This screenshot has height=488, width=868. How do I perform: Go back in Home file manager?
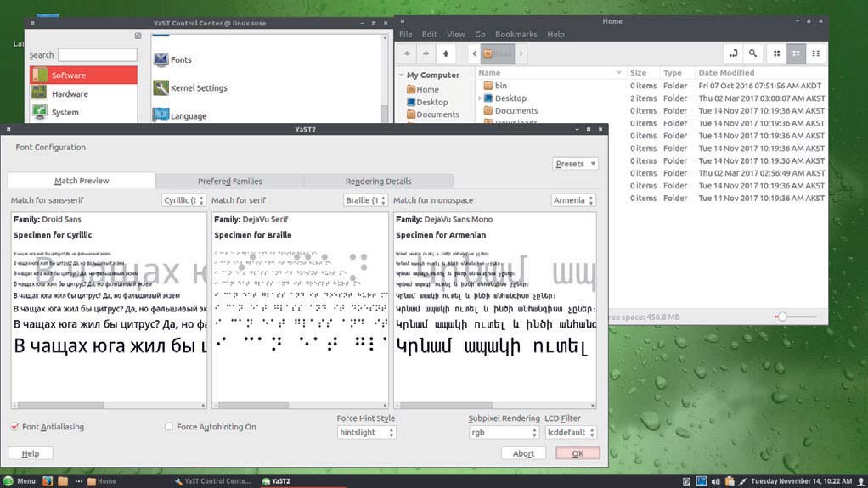pyautogui.click(x=407, y=53)
